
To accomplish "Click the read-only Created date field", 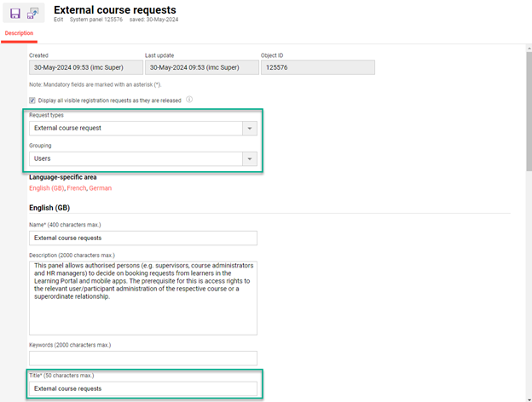I will click(x=83, y=68).
